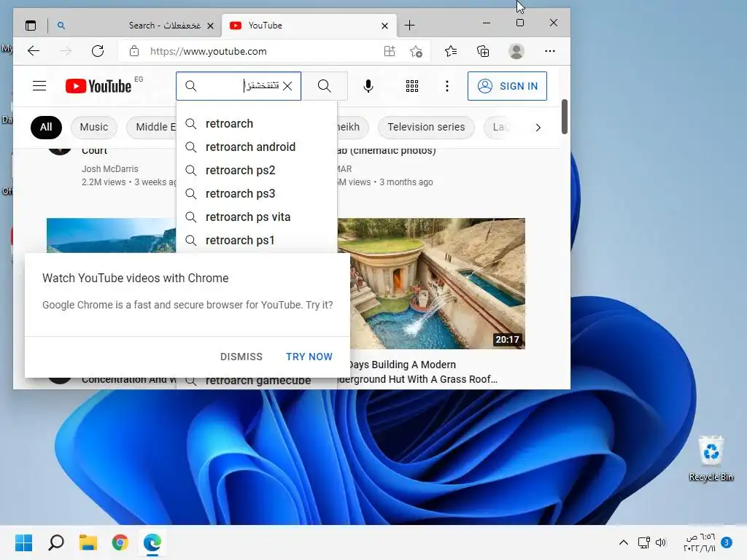The image size is (747, 560).
Task: Open Edge Settings and more ellipsis menu
Action: pos(550,51)
